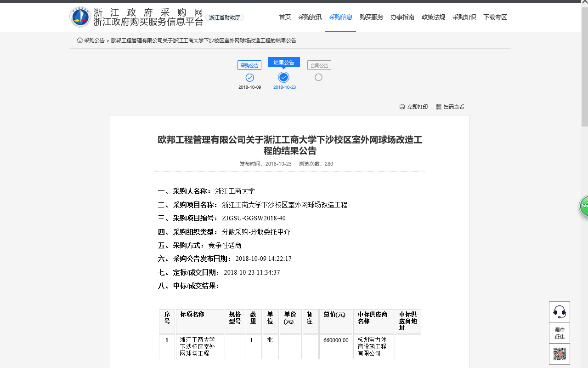Select the active 2018-10-23 timeline dot
This screenshot has width=588, height=368.
[283, 78]
